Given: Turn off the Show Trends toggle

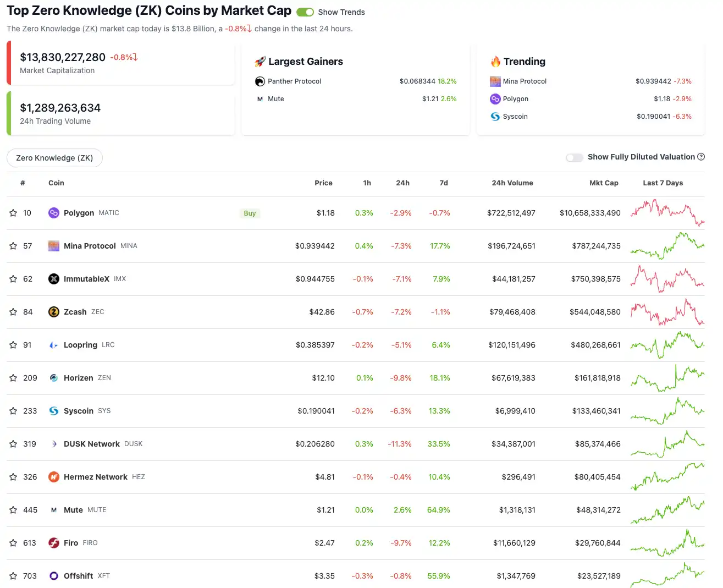Looking at the screenshot, I should coord(305,12).
